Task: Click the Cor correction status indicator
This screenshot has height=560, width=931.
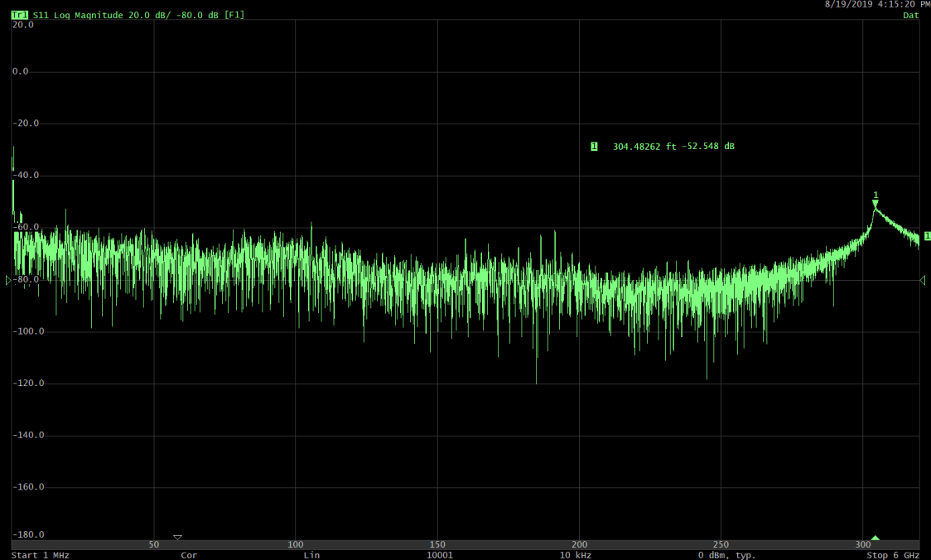Action: tap(188, 555)
